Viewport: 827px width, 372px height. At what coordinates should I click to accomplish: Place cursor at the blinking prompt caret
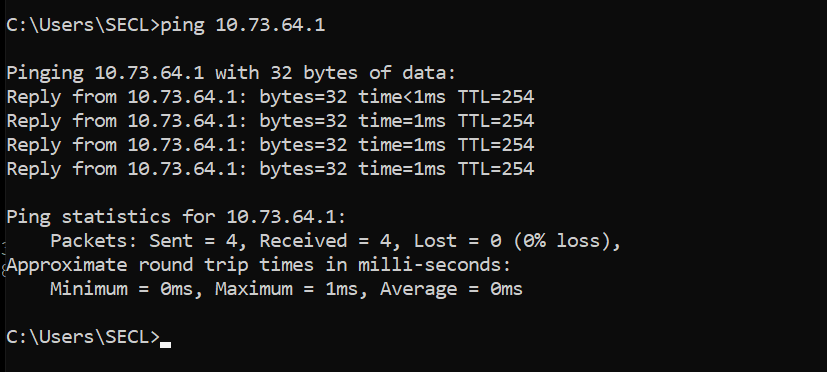pyautogui.click(x=166, y=345)
